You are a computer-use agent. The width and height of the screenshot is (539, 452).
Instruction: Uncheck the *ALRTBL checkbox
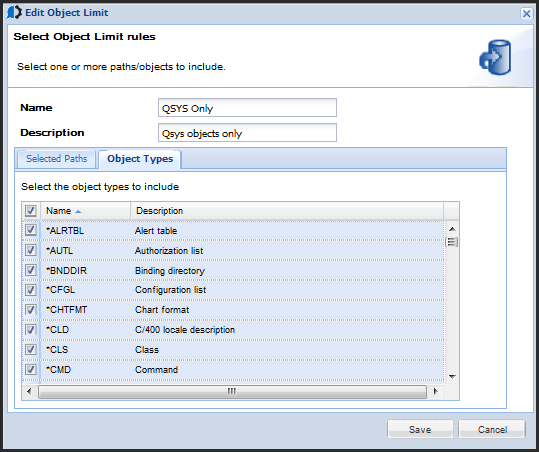pos(31,230)
